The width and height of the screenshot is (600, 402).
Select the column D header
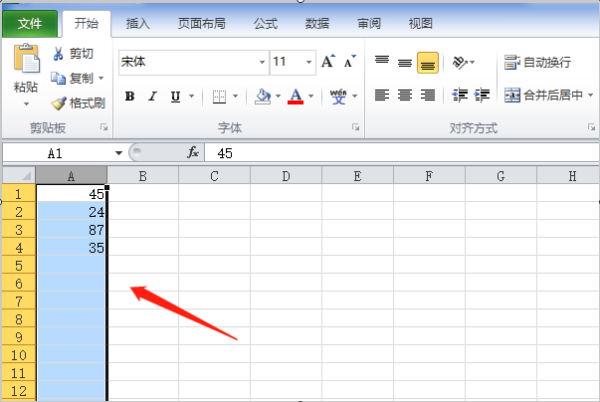tap(286, 176)
